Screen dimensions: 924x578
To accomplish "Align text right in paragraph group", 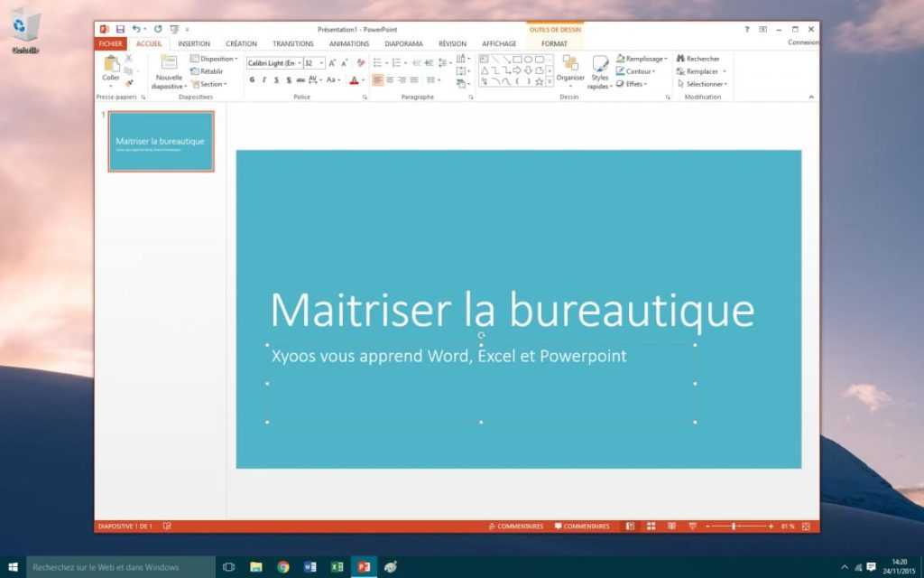I will point(402,79).
